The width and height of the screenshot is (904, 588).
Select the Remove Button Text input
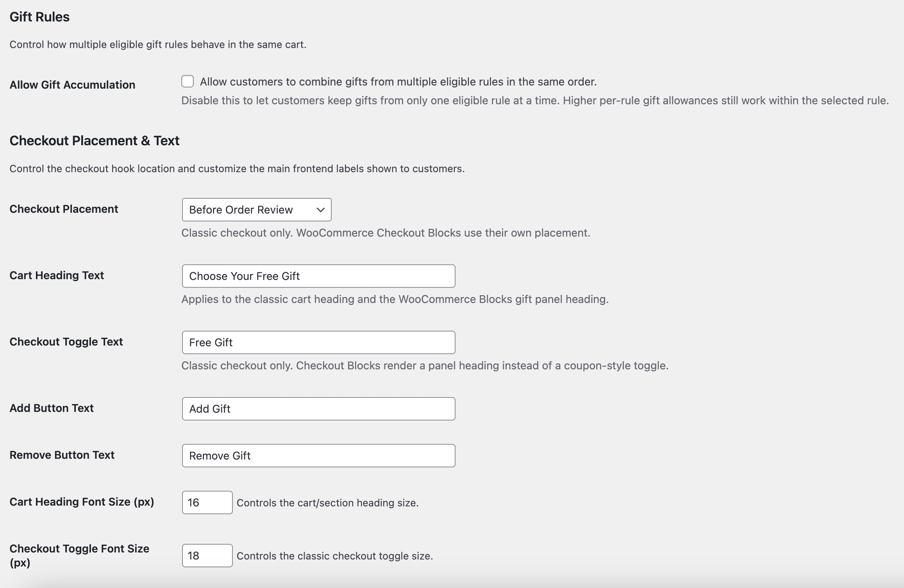tap(318, 456)
